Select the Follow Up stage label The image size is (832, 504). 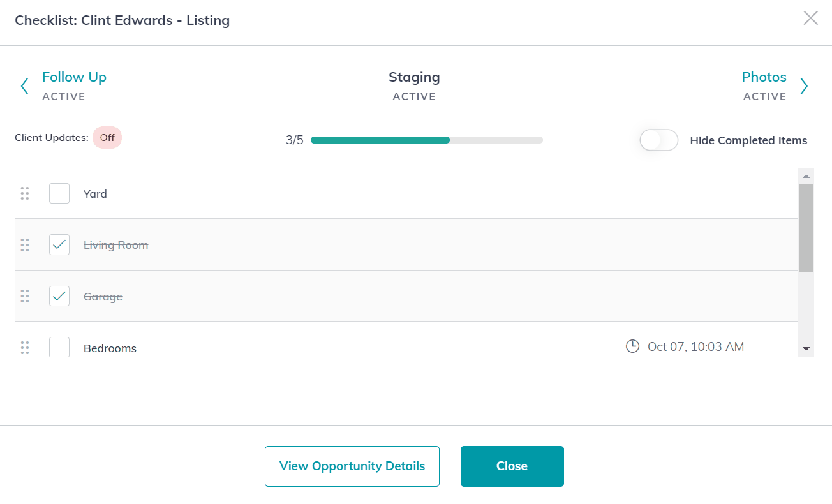[x=74, y=77]
